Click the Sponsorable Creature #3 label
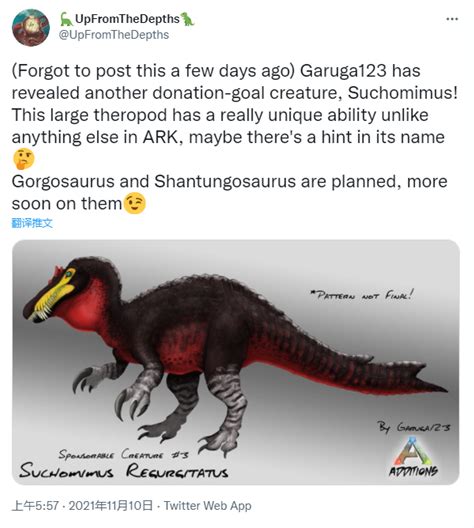This screenshot has width=474, height=528. tap(124, 454)
